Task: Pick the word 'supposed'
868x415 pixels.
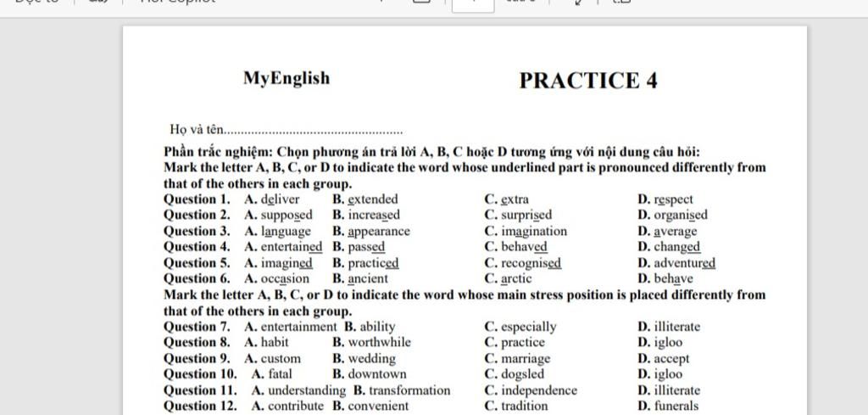Action: click(x=287, y=215)
